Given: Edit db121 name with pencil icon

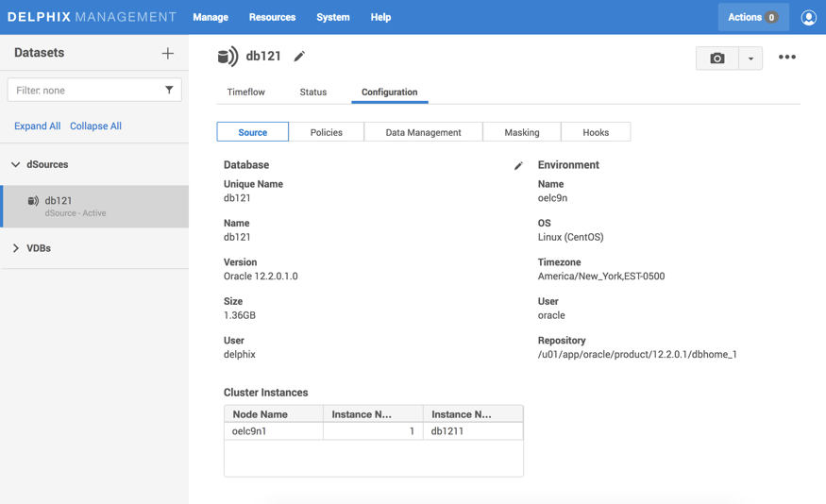Looking at the screenshot, I should [x=299, y=57].
